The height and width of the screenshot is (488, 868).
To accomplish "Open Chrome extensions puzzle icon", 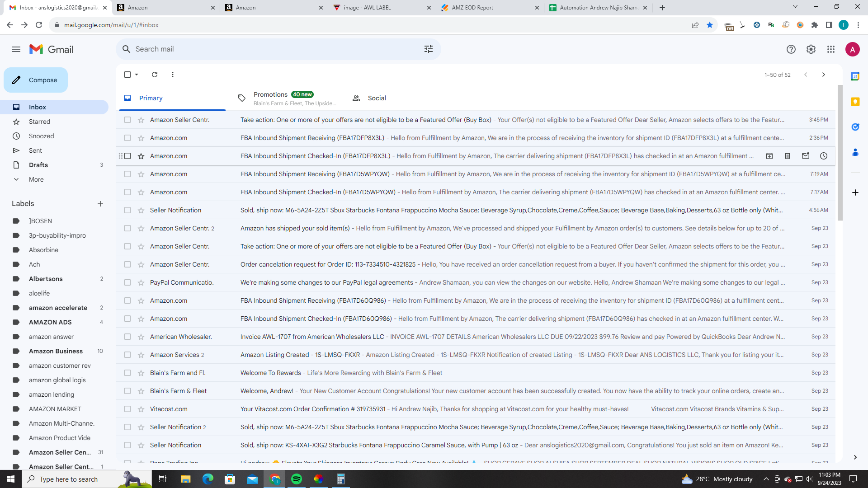I will coord(815,25).
